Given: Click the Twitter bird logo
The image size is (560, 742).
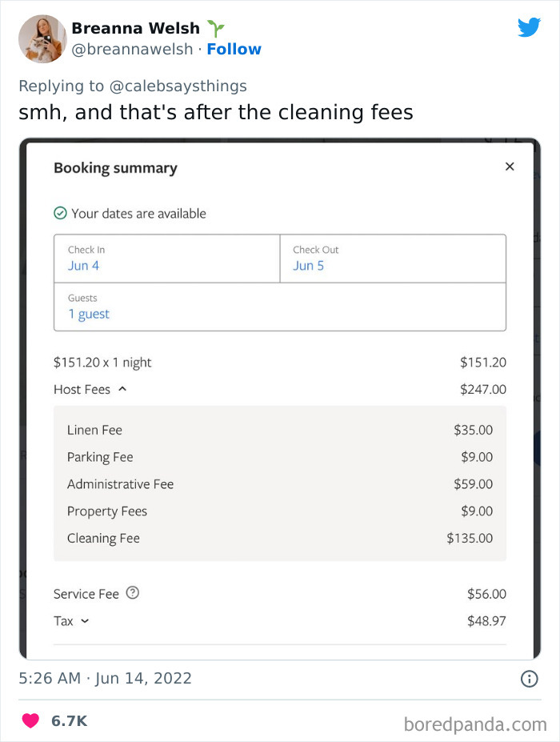Looking at the screenshot, I should click(x=529, y=26).
